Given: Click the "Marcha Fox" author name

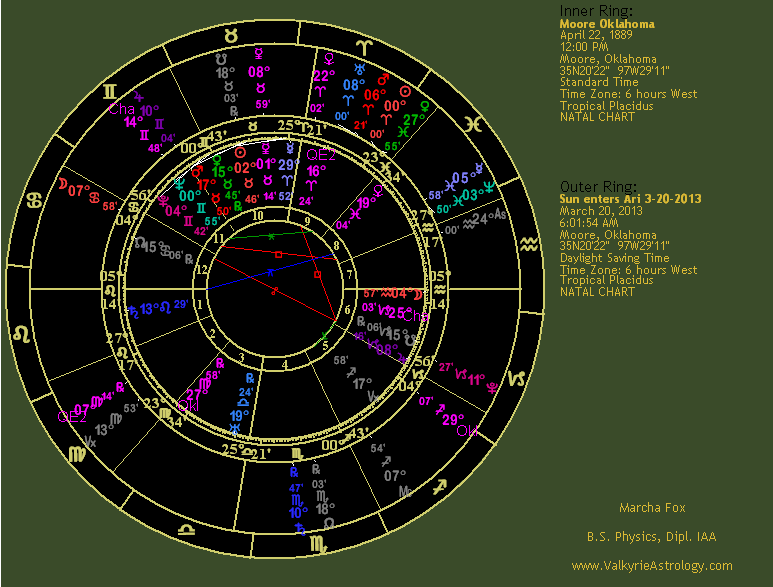Looking at the screenshot, I should pyautogui.click(x=652, y=508).
